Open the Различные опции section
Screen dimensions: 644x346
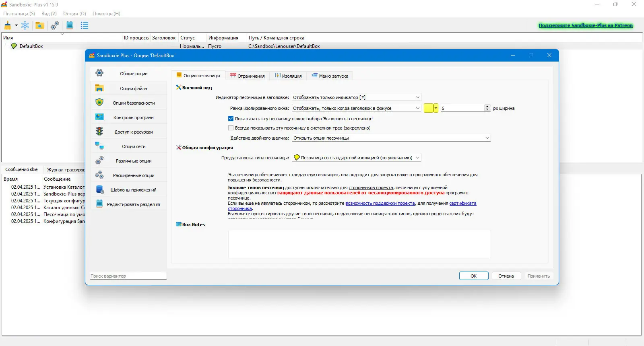tap(129, 161)
